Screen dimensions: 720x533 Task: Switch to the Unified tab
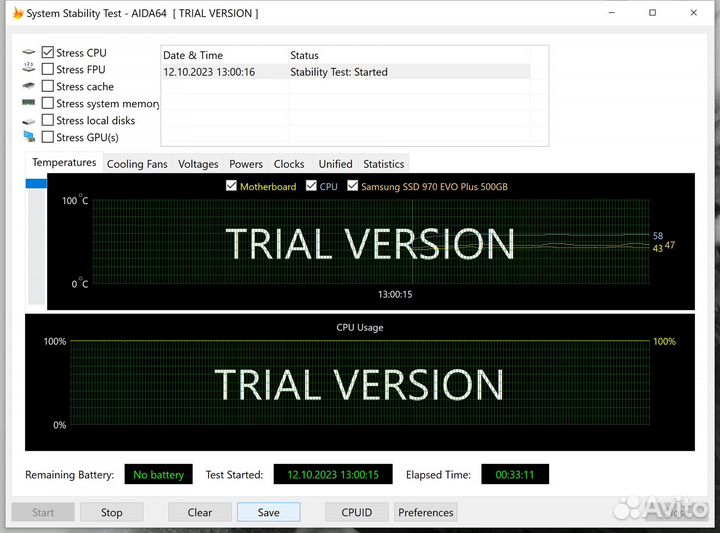point(335,164)
